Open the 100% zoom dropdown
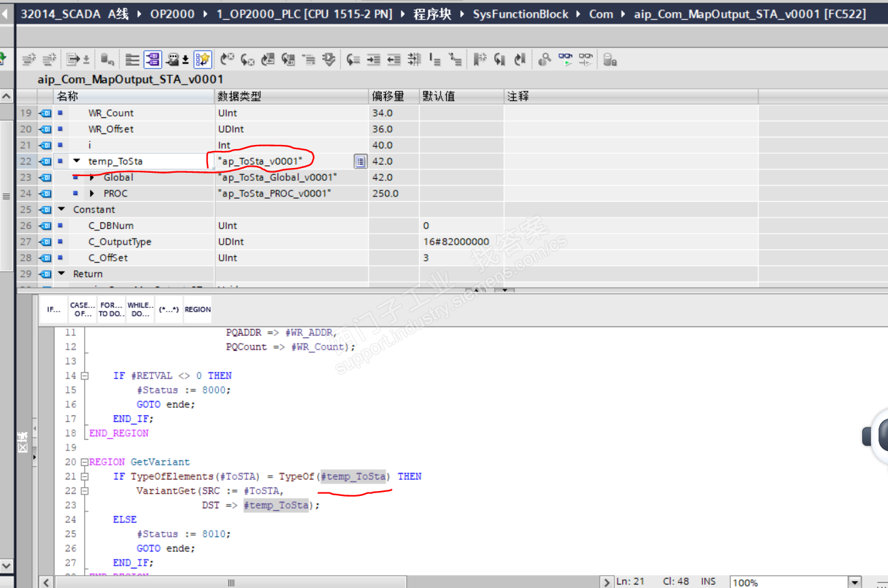888x588 pixels. click(x=855, y=582)
